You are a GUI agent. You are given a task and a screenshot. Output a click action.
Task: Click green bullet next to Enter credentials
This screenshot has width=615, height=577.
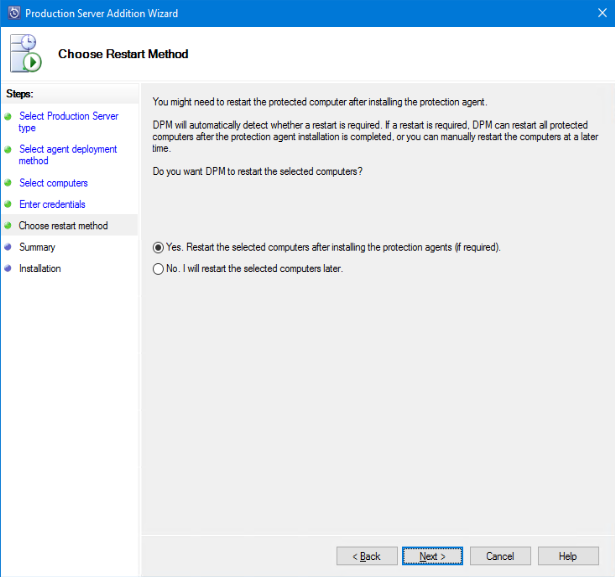coord(9,204)
